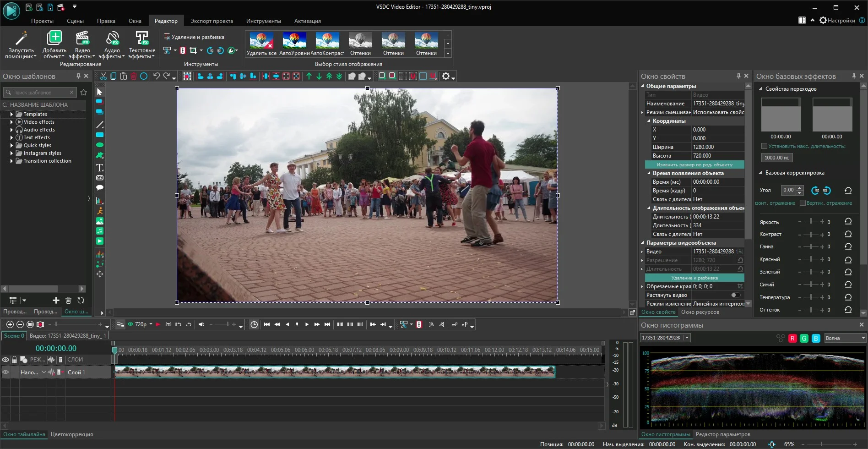Viewport: 868px width, 449px height.
Task: Select the text T tool
Action: pyautogui.click(x=99, y=168)
